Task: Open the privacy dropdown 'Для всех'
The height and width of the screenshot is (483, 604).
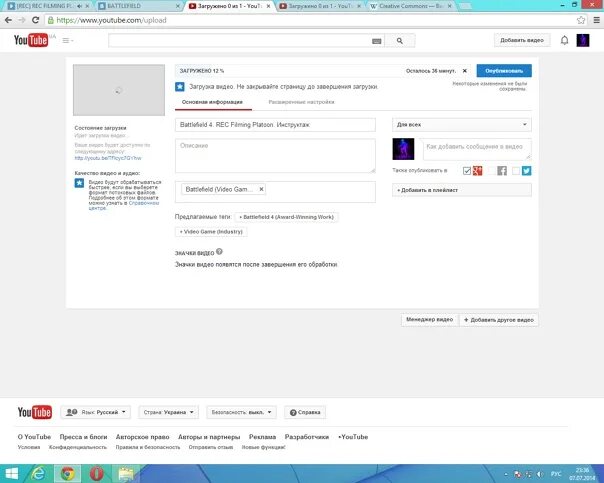Action: [462, 124]
